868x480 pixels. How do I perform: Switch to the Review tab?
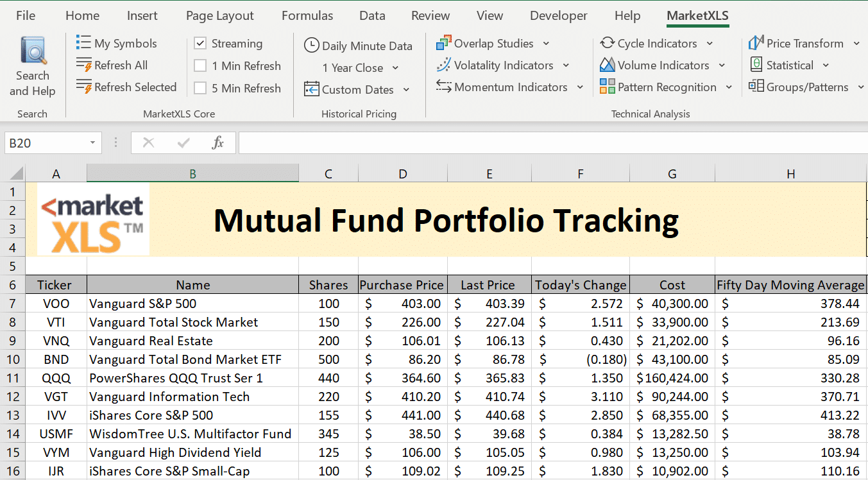[431, 15]
